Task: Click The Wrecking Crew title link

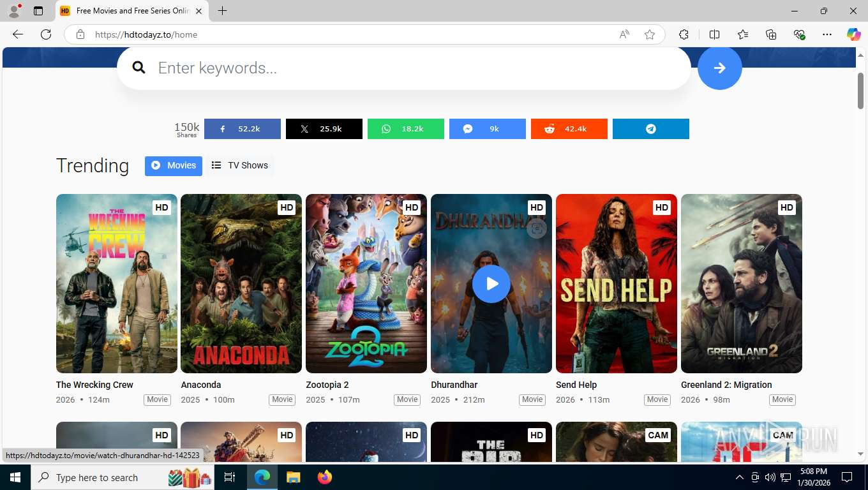Action: pyautogui.click(x=94, y=385)
